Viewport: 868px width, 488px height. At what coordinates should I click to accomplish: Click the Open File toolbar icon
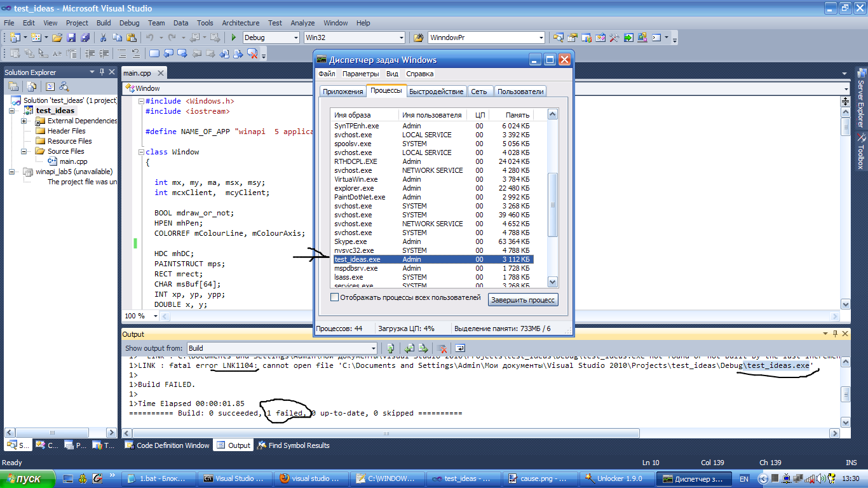[x=57, y=37]
